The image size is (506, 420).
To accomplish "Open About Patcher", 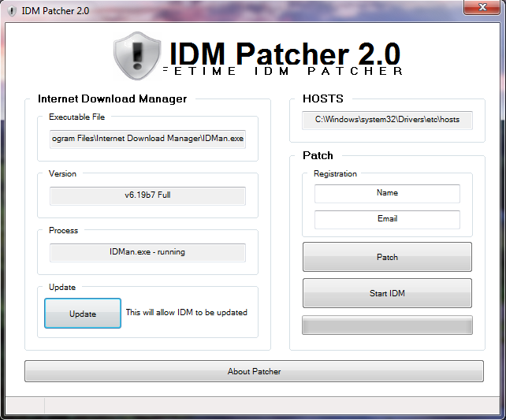I will point(254,371).
